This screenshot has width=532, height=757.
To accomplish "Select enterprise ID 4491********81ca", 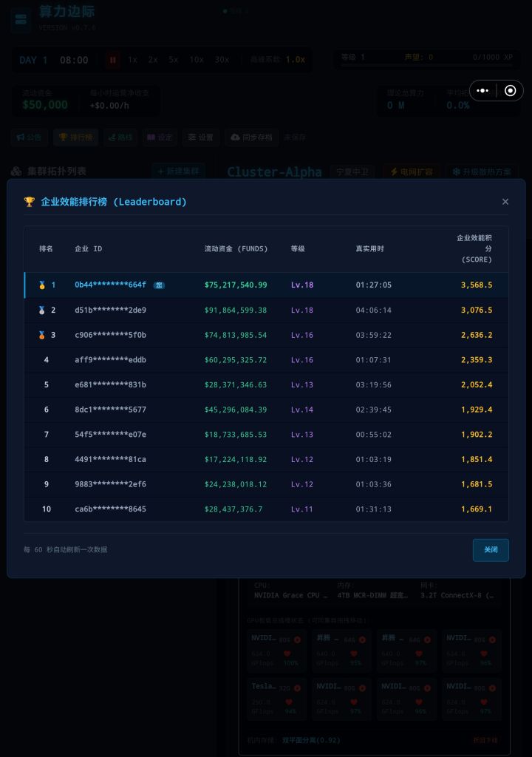I will (110, 459).
